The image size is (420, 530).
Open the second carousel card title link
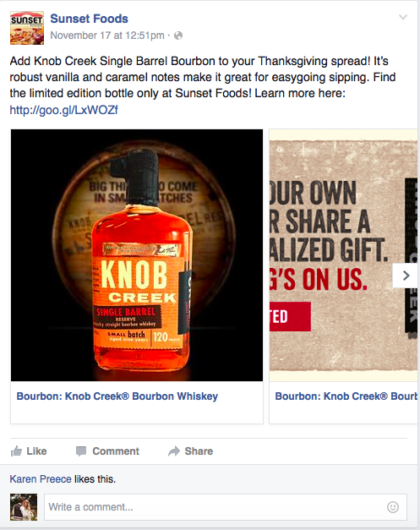pos(346,396)
